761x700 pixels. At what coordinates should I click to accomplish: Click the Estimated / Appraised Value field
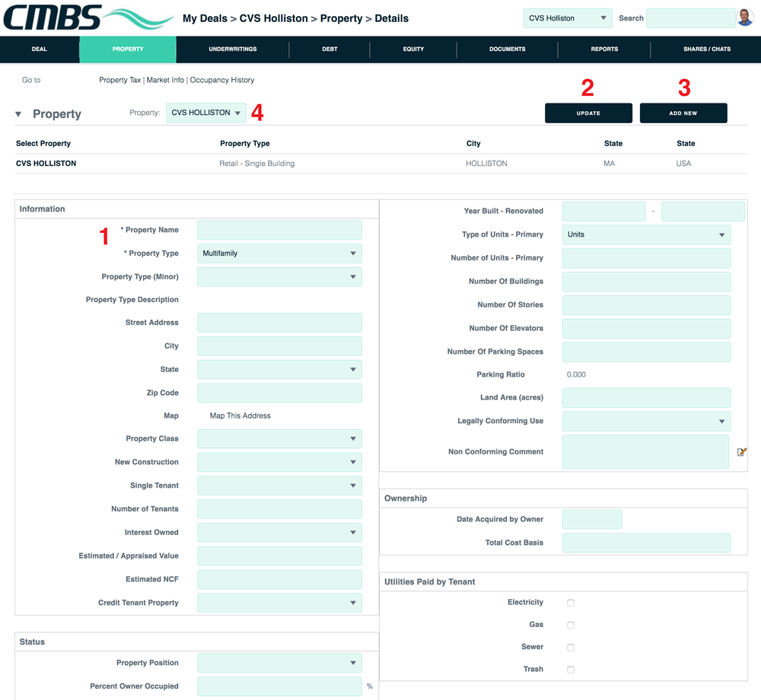279,556
